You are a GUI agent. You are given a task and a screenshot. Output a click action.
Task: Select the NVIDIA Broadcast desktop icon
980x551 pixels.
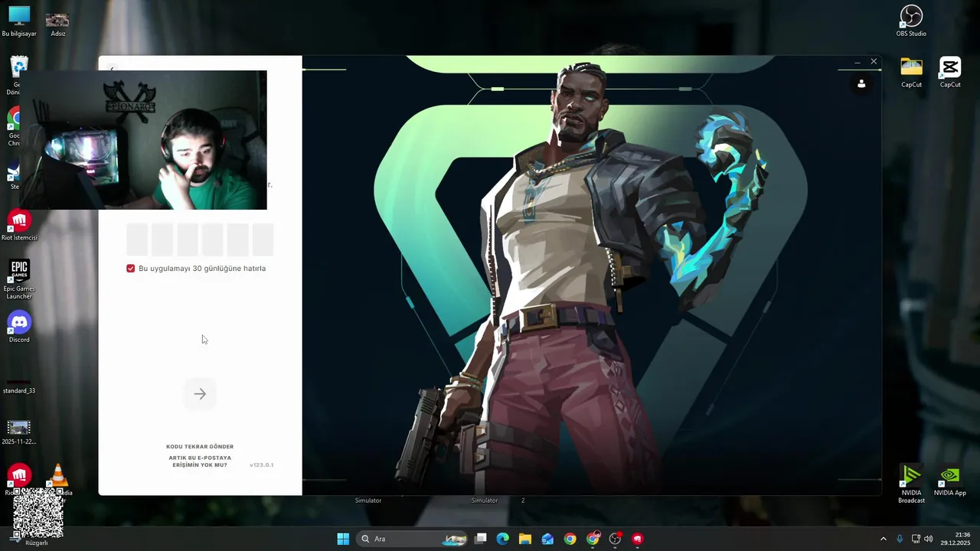911,484
